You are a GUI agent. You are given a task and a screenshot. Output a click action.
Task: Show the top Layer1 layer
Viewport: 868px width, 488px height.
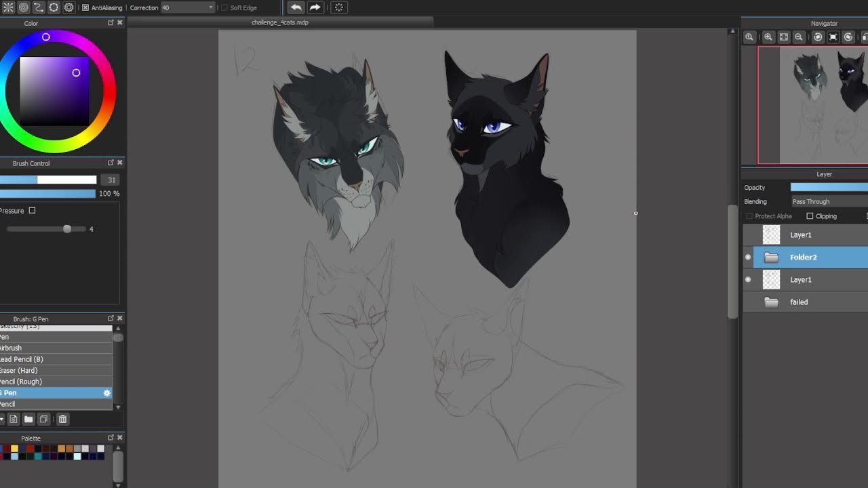pyautogui.click(x=748, y=235)
